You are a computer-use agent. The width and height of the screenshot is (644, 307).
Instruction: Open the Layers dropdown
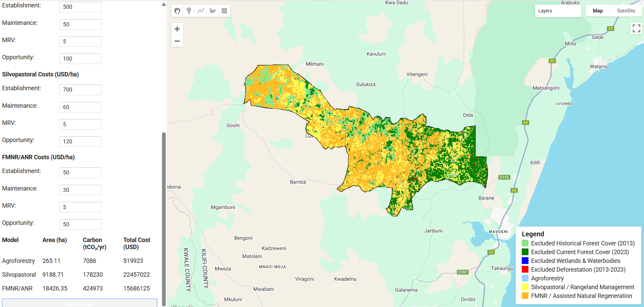coord(558,11)
